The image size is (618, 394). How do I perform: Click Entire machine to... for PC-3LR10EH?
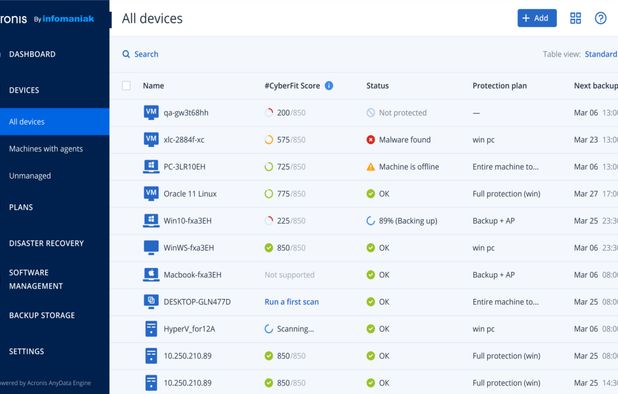505,167
